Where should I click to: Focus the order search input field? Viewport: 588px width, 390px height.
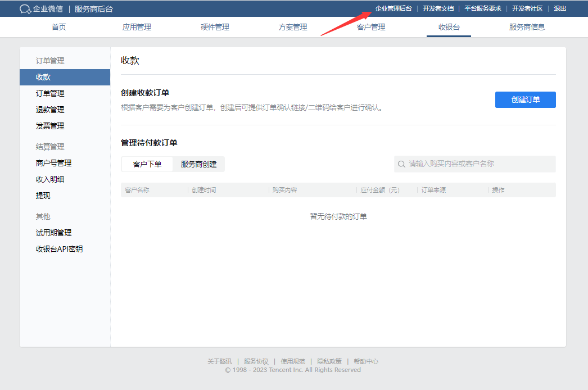point(478,164)
